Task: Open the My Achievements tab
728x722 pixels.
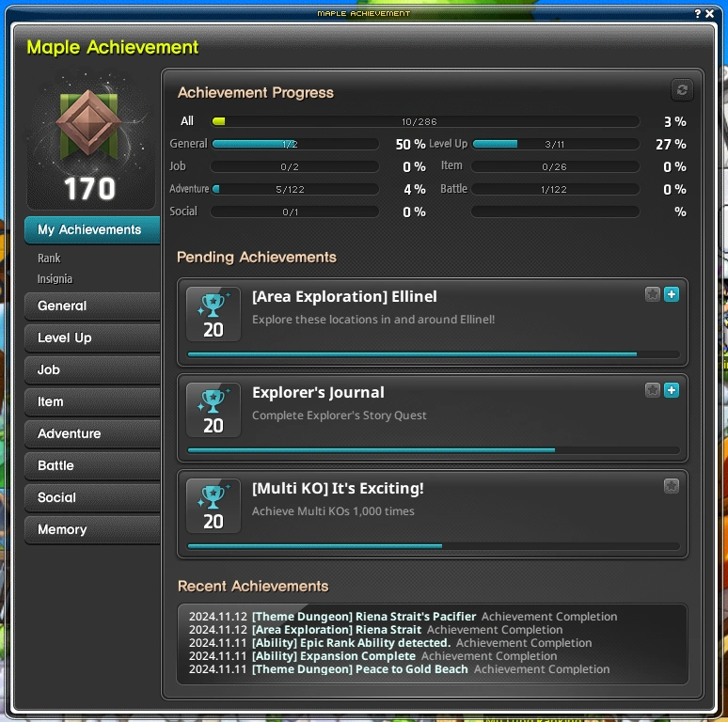Action: [92, 229]
